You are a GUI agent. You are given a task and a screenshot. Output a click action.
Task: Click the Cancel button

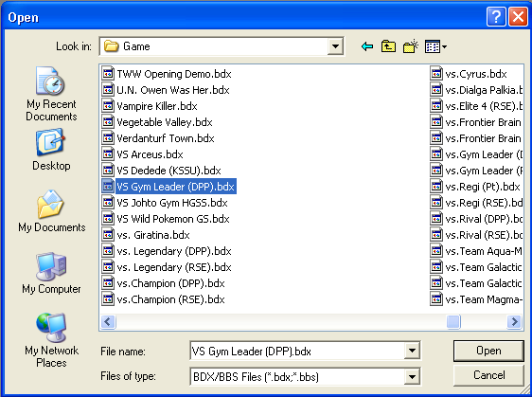click(x=488, y=375)
